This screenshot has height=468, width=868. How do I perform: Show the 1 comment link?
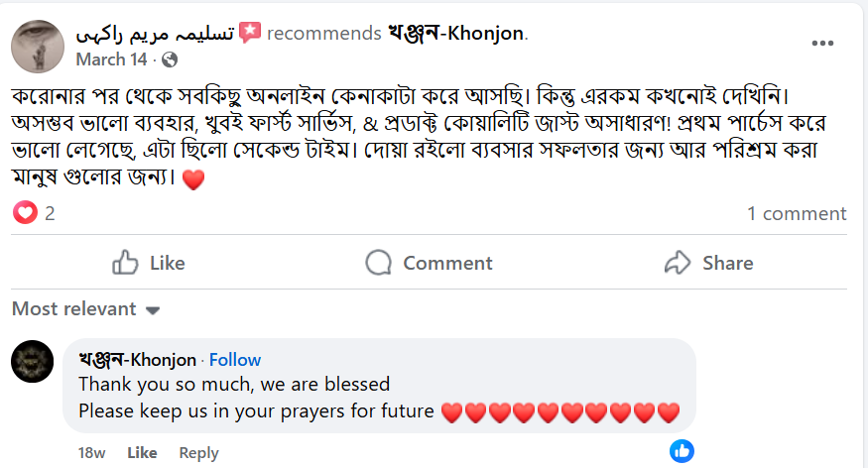[x=797, y=213]
